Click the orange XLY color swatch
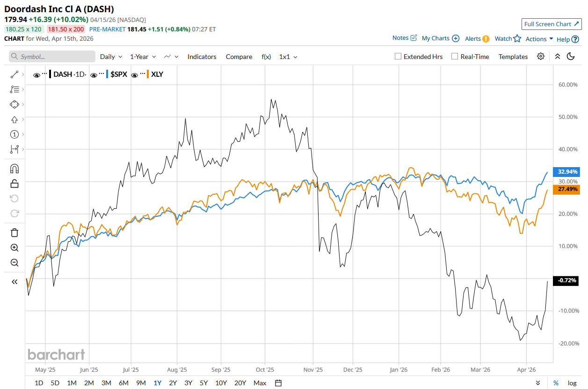 pos(148,74)
